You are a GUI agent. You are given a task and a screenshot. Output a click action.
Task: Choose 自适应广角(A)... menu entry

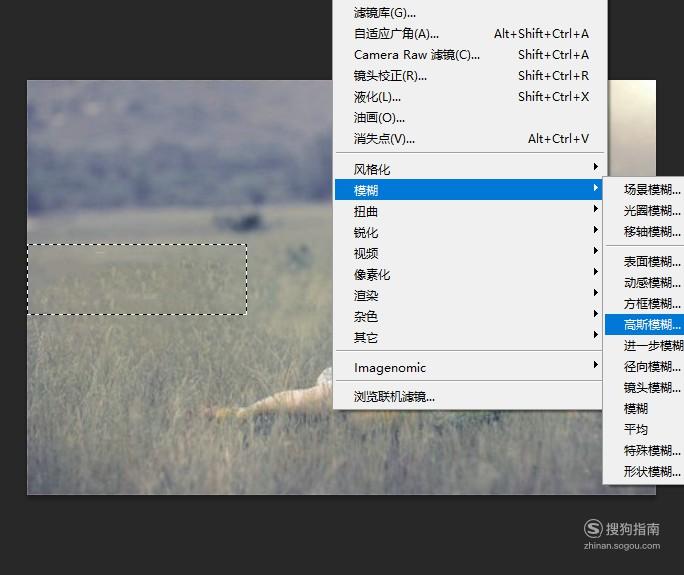click(469, 34)
